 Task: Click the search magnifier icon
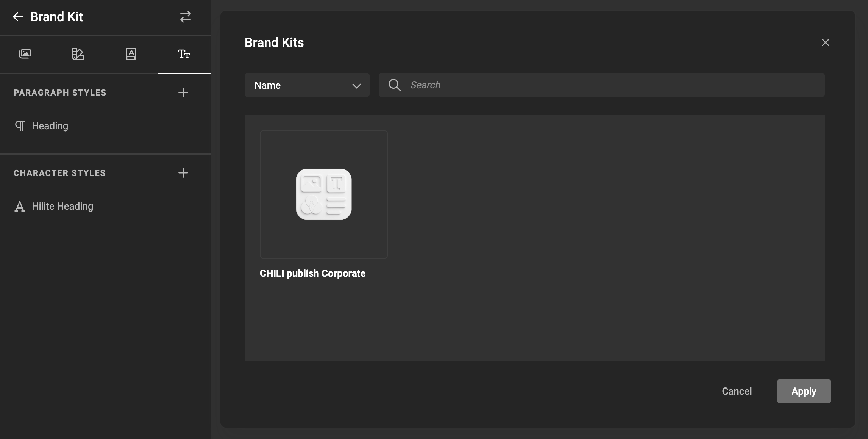tap(394, 85)
